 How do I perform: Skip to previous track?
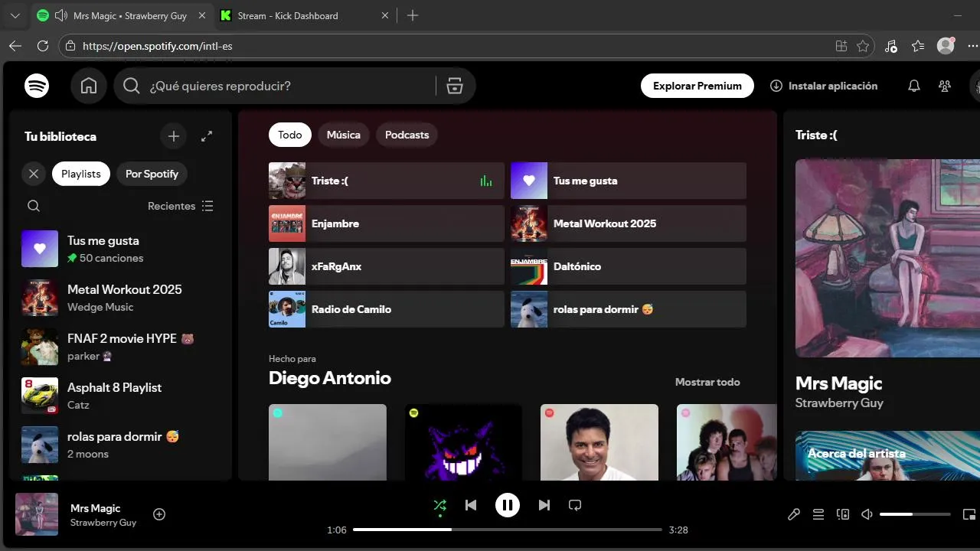point(471,505)
